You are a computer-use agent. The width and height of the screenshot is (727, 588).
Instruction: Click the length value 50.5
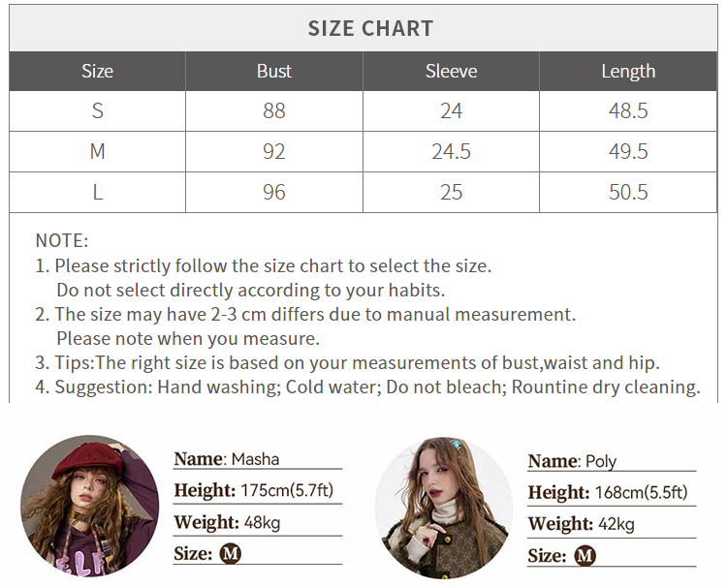628,193
